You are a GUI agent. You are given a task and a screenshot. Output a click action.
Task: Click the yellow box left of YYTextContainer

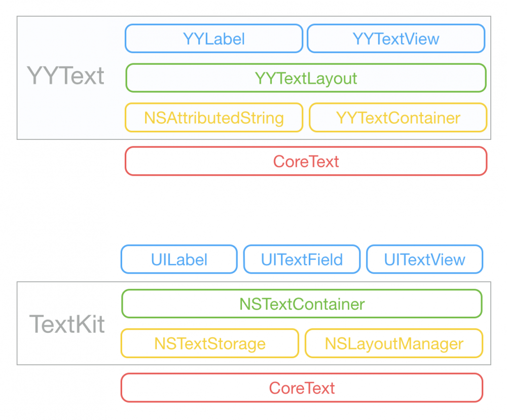213,118
